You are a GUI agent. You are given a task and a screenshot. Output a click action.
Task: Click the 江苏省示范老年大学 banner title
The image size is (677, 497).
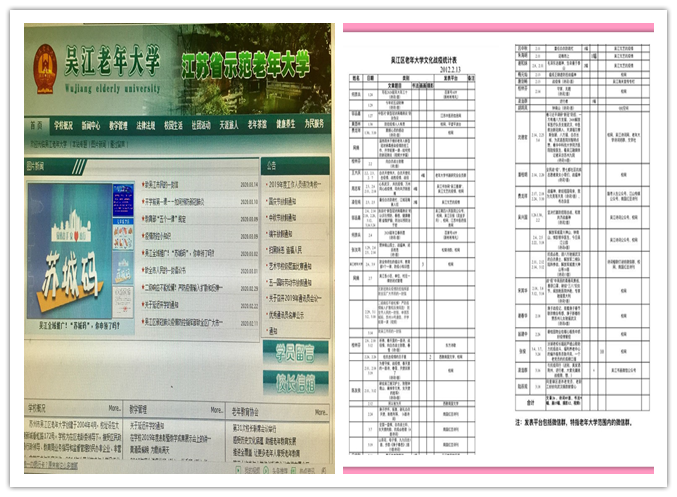(x=246, y=65)
